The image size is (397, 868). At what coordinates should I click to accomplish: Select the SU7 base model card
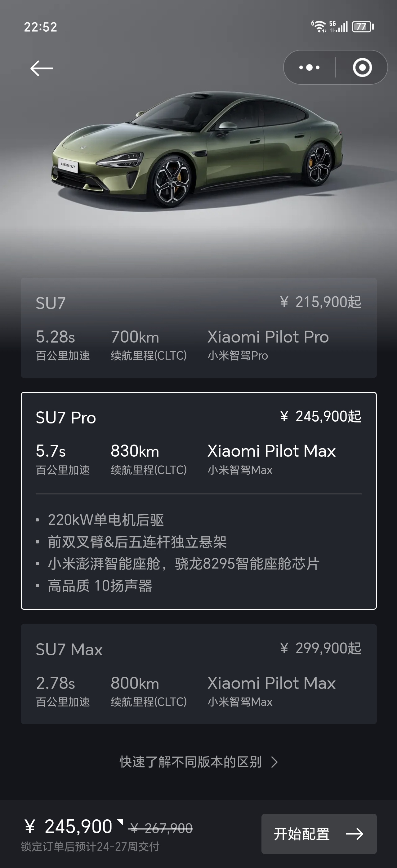198,328
